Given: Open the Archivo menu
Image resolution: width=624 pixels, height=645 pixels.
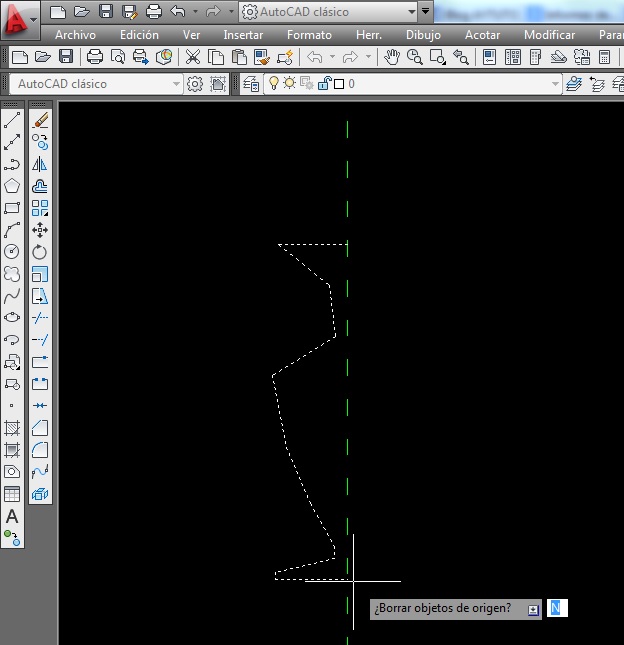Looking at the screenshot, I should [75, 35].
